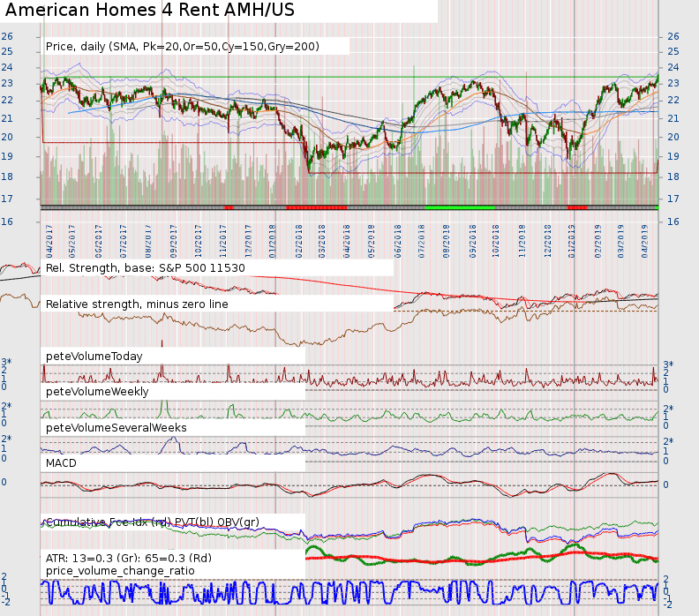
Task: Click the 03/2018 date label
Action: point(321,241)
